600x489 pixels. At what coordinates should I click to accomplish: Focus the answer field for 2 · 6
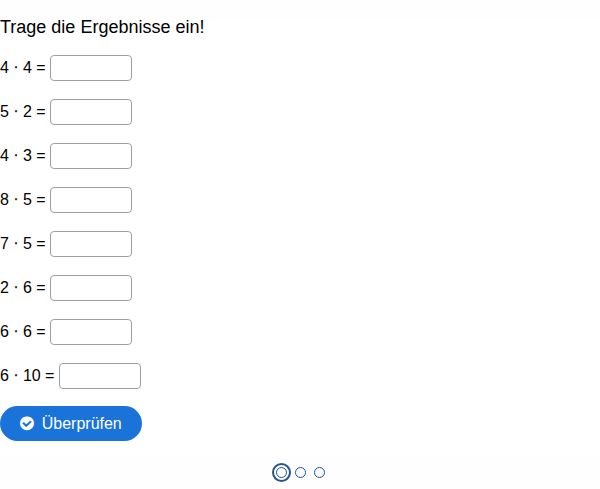(91, 288)
